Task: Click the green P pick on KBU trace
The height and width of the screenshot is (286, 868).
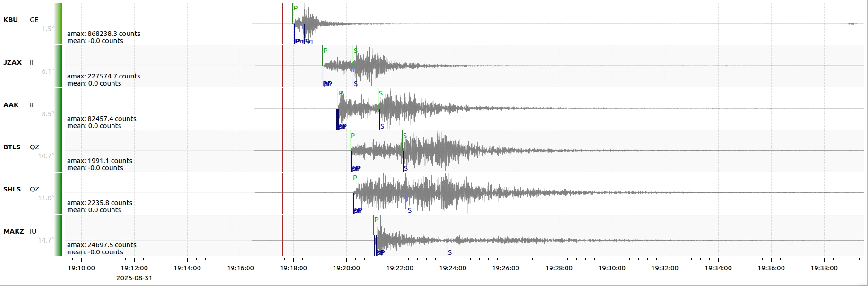Action: 295,8
